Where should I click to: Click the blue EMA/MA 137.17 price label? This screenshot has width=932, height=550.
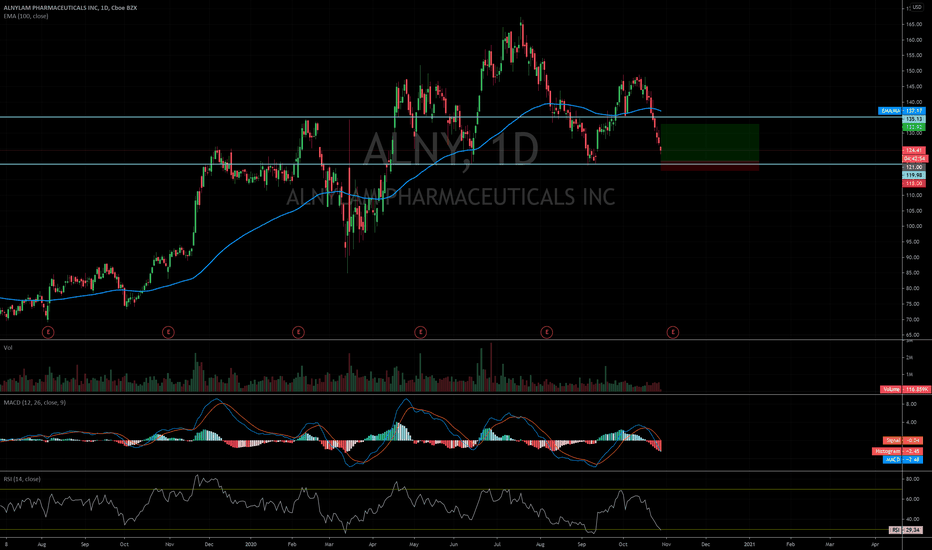pyautogui.click(x=901, y=111)
